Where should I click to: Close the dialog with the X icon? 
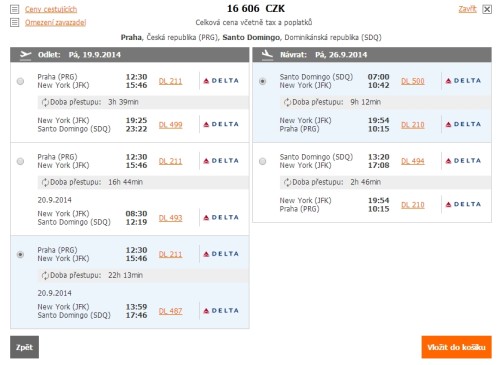click(487, 9)
